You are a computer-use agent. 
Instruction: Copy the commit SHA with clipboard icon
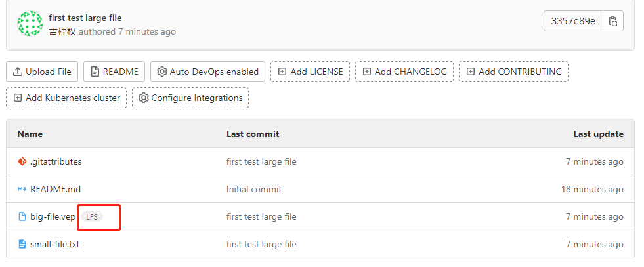coord(612,22)
